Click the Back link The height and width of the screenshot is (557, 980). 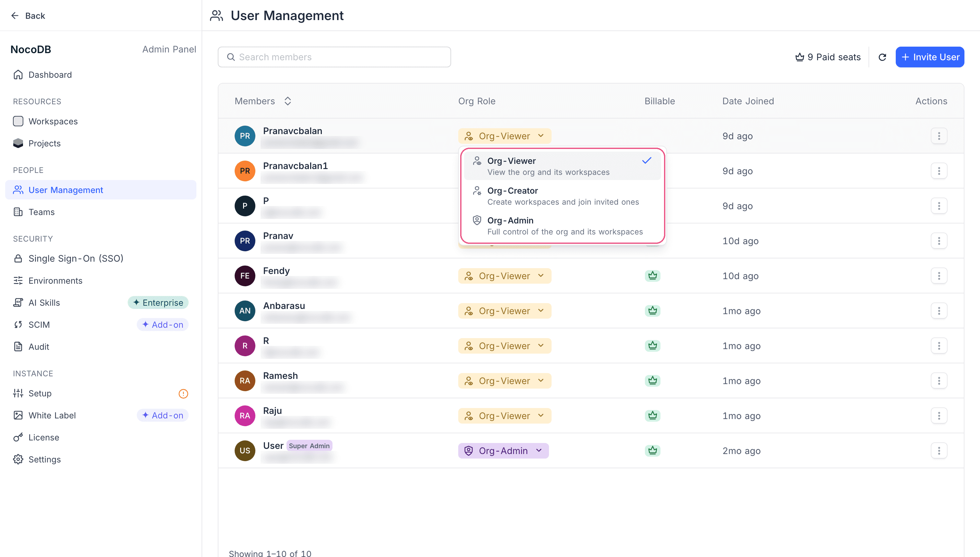pyautogui.click(x=28, y=16)
